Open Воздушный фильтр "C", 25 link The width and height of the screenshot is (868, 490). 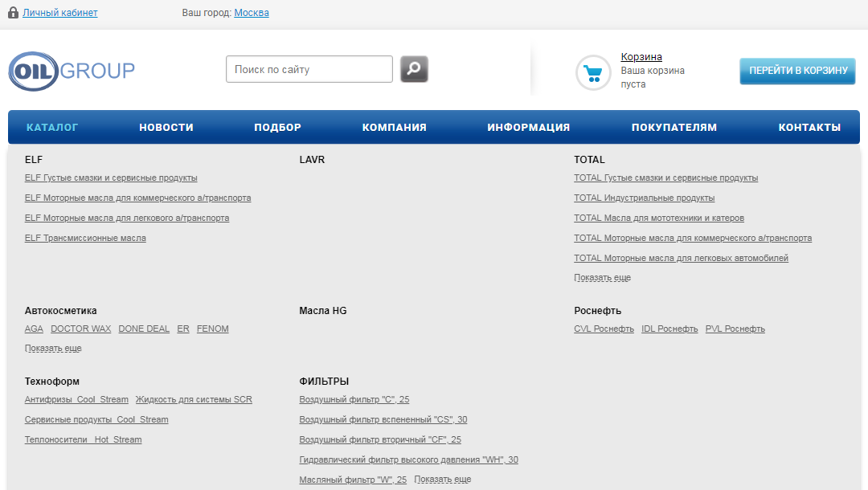coord(354,399)
